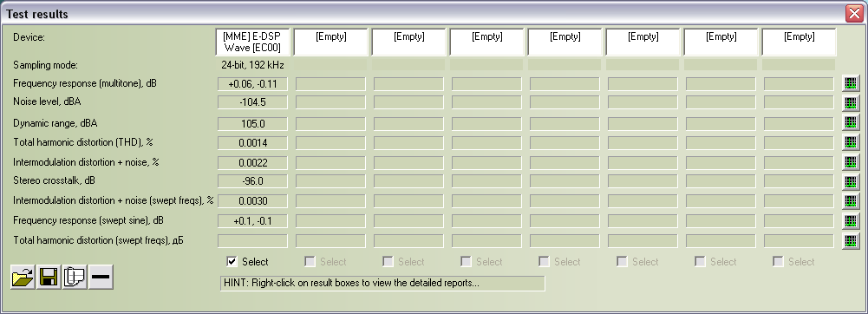
Task: Open graph icon for Noise level row
Action: [851, 102]
